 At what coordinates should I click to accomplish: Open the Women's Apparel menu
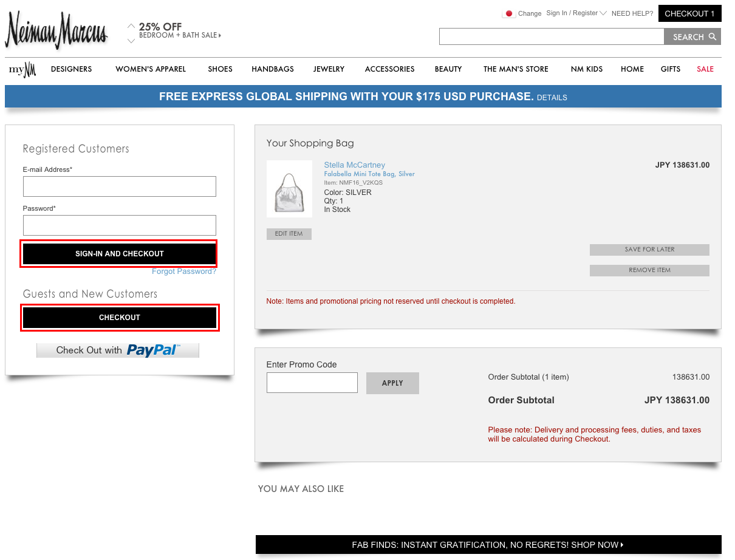pos(151,69)
